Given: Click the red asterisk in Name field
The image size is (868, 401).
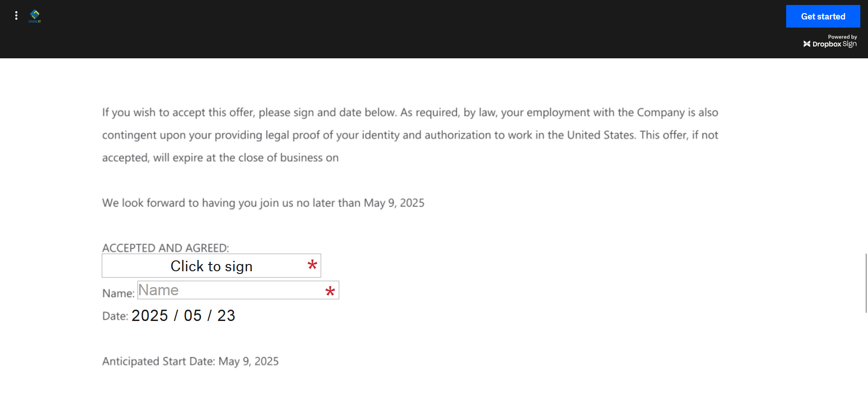Looking at the screenshot, I should click(330, 292).
